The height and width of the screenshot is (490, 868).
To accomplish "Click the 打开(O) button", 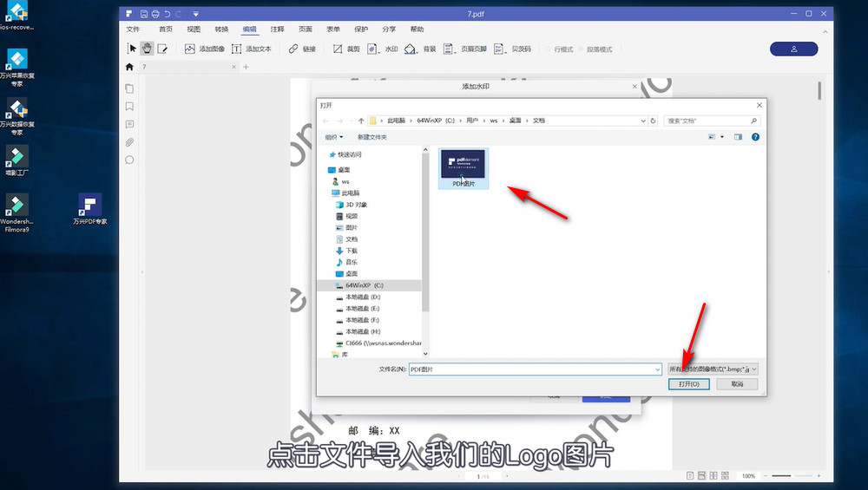I will click(x=688, y=384).
